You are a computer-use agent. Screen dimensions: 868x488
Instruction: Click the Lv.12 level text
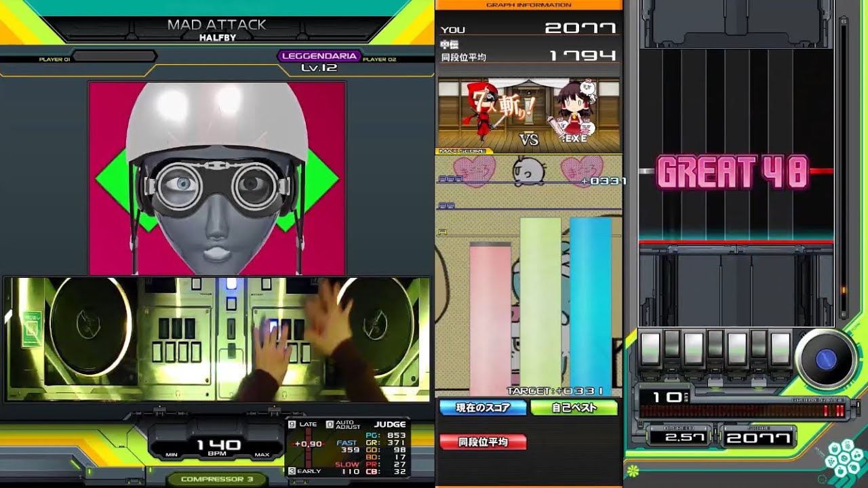pos(319,68)
